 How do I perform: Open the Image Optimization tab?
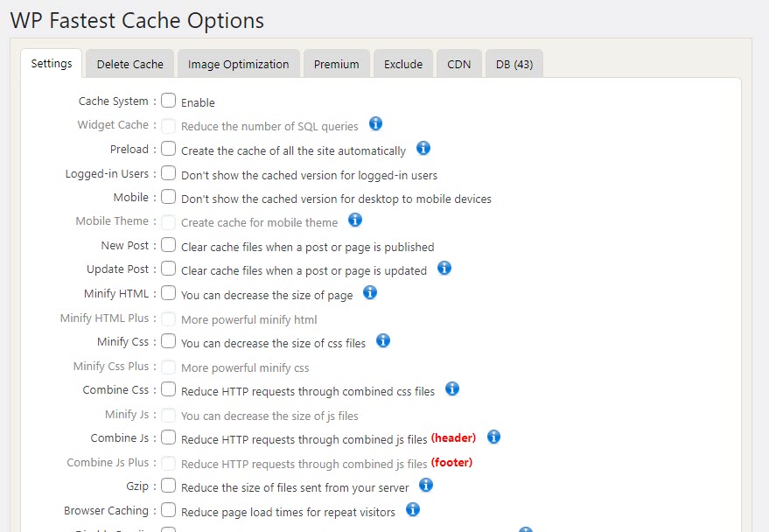(238, 64)
